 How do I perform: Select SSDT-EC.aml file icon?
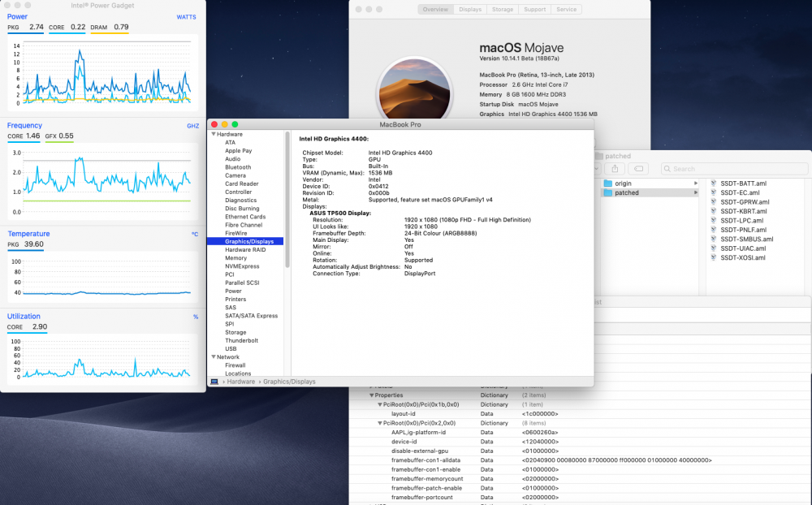point(713,192)
